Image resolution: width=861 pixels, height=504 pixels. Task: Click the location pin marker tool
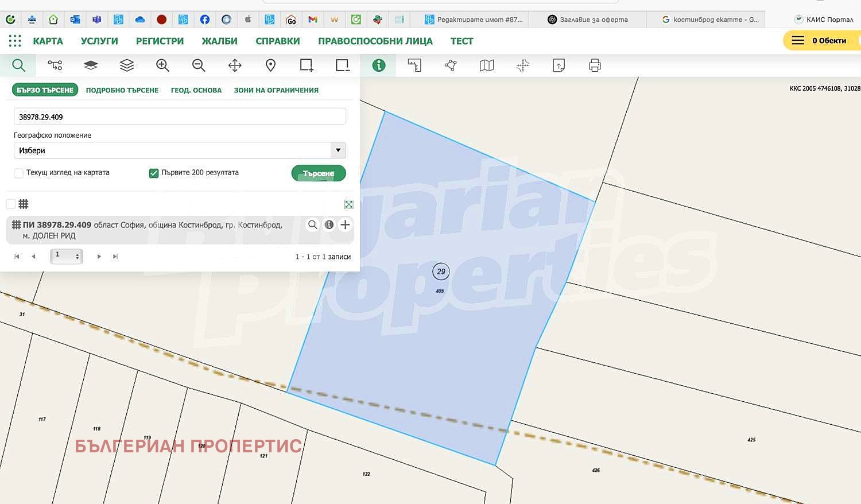coord(270,65)
